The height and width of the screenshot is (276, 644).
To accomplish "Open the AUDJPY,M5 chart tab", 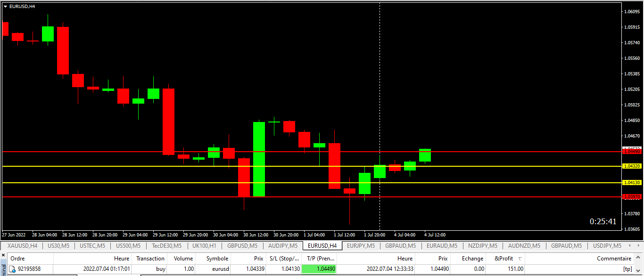I will tap(283, 246).
